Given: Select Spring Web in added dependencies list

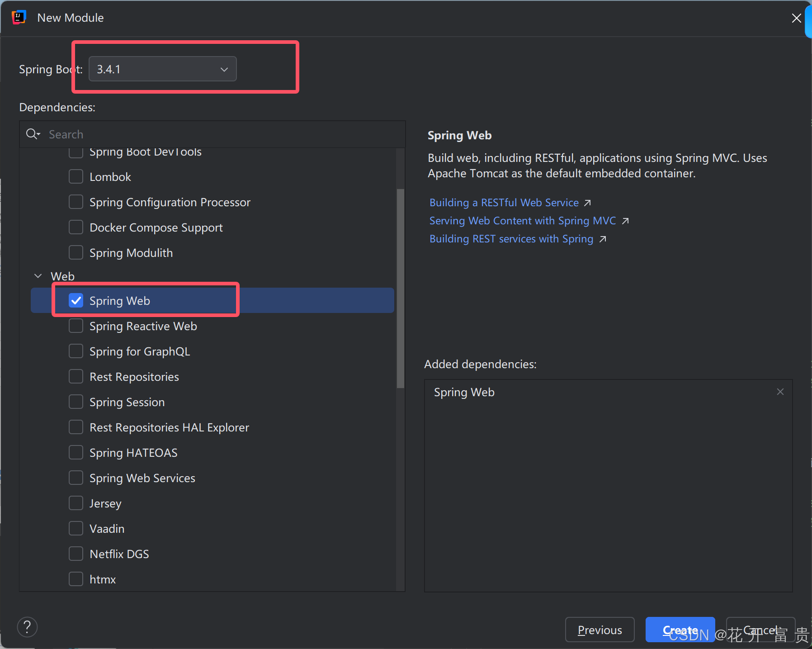Looking at the screenshot, I should pyautogui.click(x=464, y=392).
